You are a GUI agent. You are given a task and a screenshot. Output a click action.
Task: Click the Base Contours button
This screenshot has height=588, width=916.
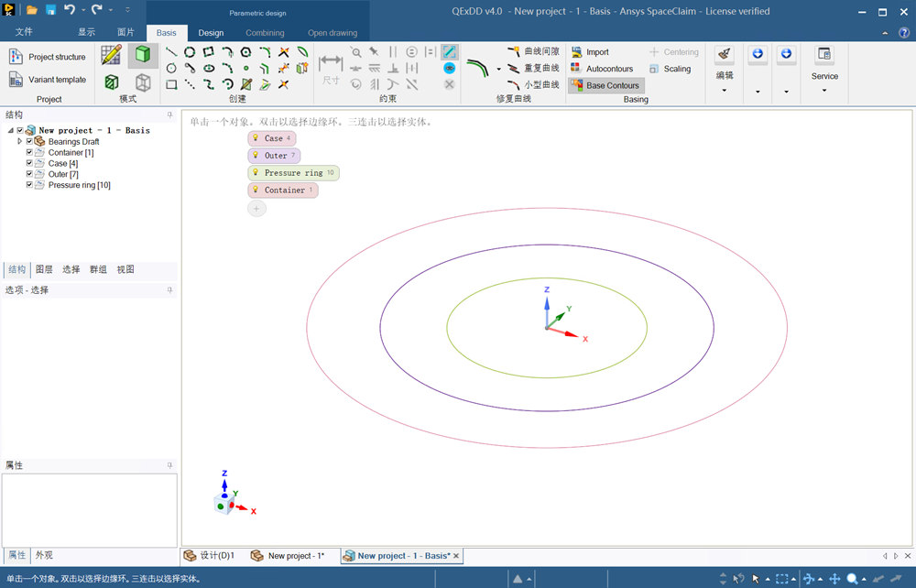(605, 85)
